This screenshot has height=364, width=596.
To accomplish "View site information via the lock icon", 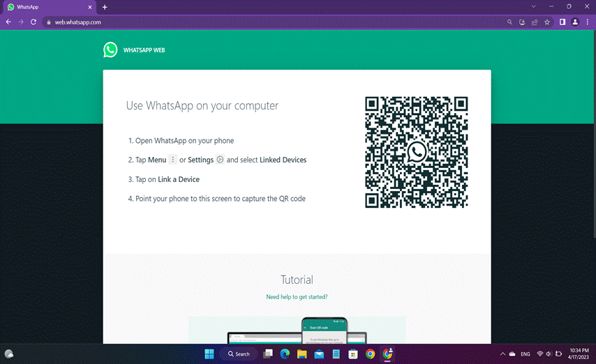I will coord(49,22).
